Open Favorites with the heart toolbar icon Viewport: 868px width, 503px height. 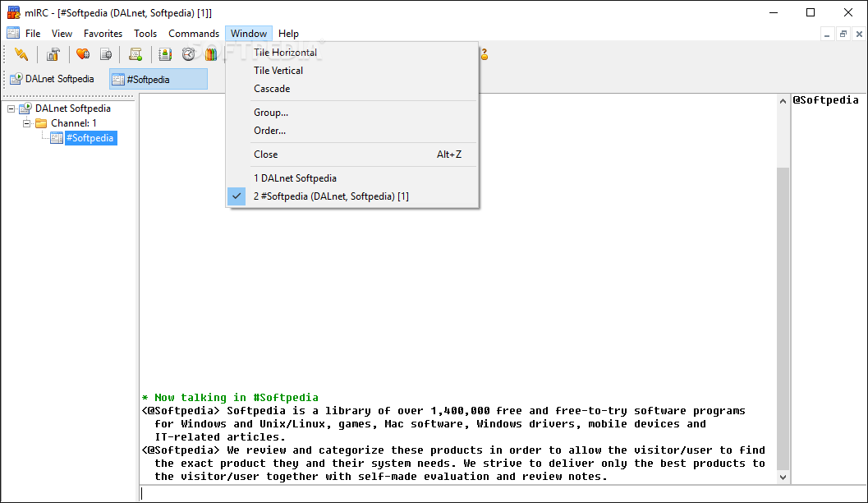(x=83, y=54)
